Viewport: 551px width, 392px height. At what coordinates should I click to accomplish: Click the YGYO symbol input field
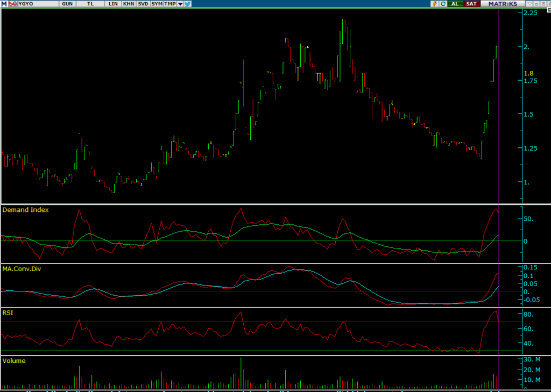pyautogui.click(x=38, y=4)
